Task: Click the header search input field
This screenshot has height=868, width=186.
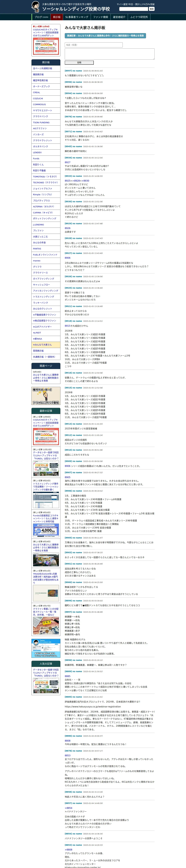Action: [x=134, y=9]
